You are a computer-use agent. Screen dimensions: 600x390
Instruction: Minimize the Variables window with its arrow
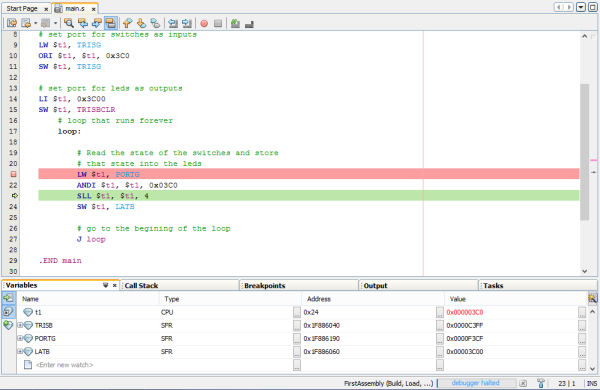pyautogui.click(x=106, y=285)
